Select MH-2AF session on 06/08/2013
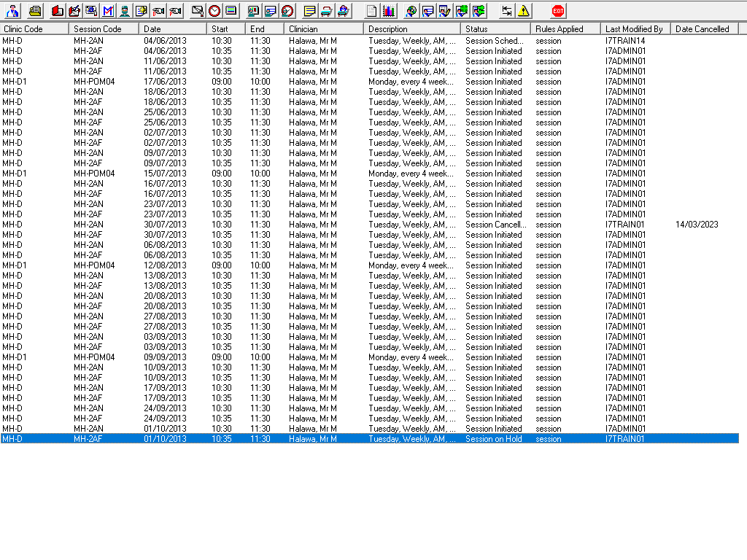Image resolution: width=747 pixels, height=560 pixels. [x=369, y=255]
